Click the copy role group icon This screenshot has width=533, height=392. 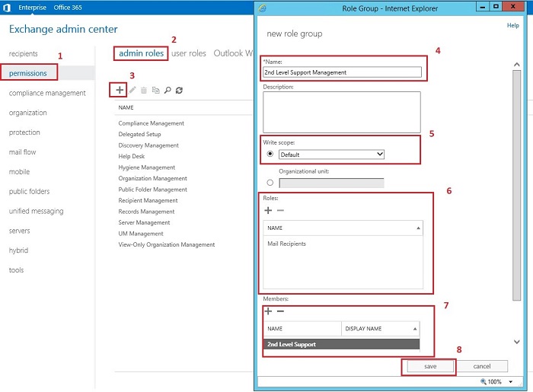tap(155, 90)
